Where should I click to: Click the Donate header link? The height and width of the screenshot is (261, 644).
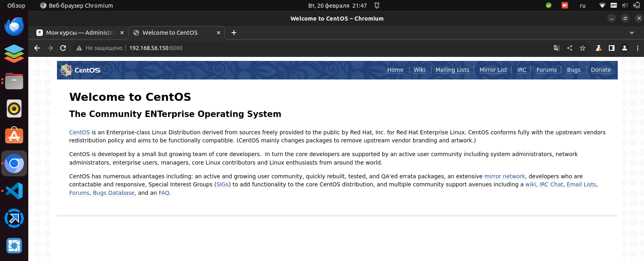point(601,70)
